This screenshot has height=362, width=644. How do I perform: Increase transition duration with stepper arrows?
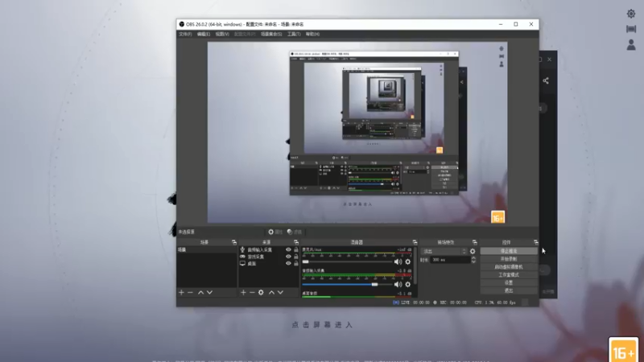click(473, 257)
